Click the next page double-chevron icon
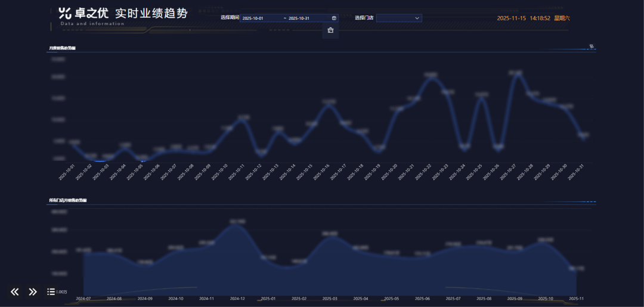The height and width of the screenshot is (307, 644). pyautogui.click(x=33, y=292)
